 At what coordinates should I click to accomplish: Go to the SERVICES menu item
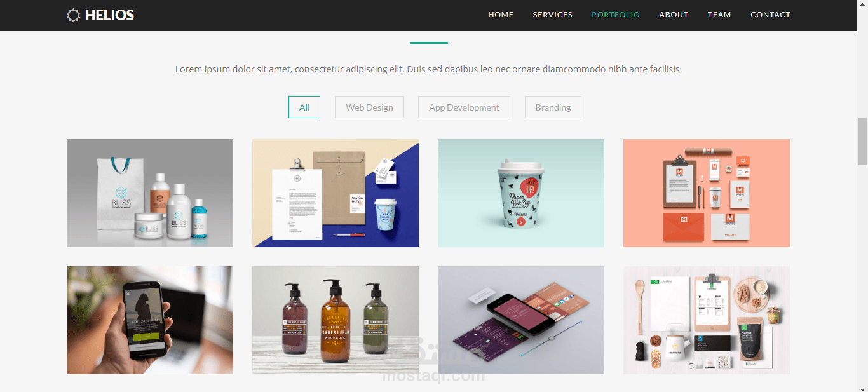[552, 15]
